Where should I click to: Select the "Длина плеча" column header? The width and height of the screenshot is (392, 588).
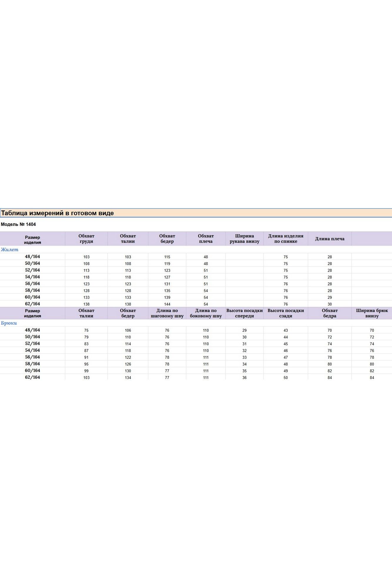[x=330, y=239]
